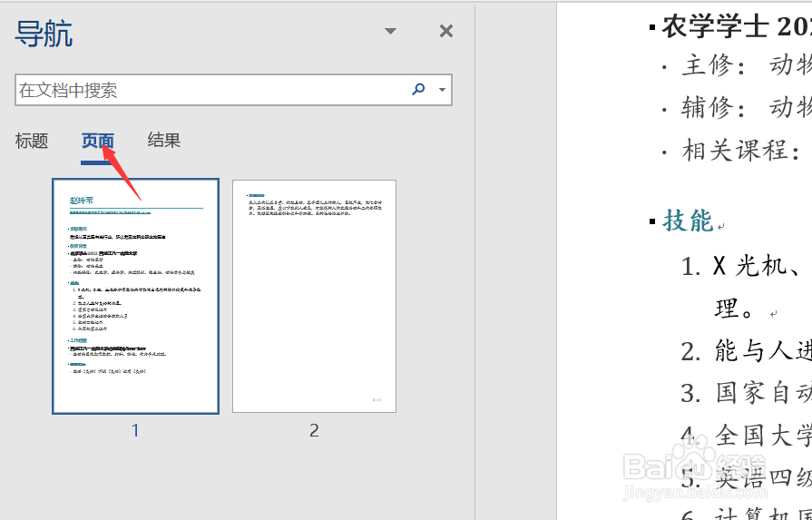Click the 相关课程 line in document
812x520 pixels.
pyautogui.click(x=741, y=151)
